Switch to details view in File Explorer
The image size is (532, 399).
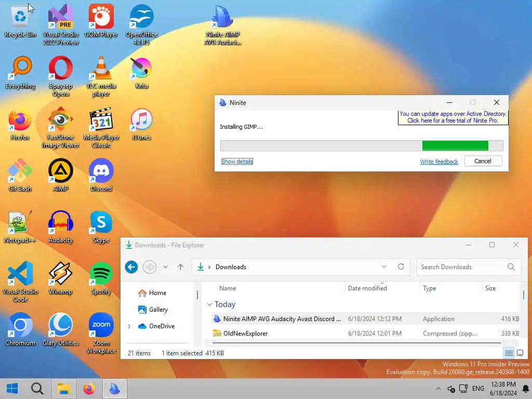(x=509, y=353)
